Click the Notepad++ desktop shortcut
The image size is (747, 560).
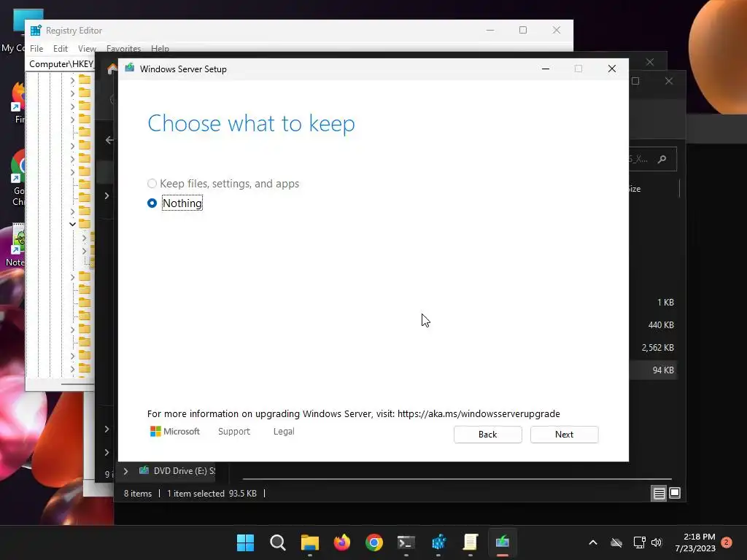tap(15, 245)
